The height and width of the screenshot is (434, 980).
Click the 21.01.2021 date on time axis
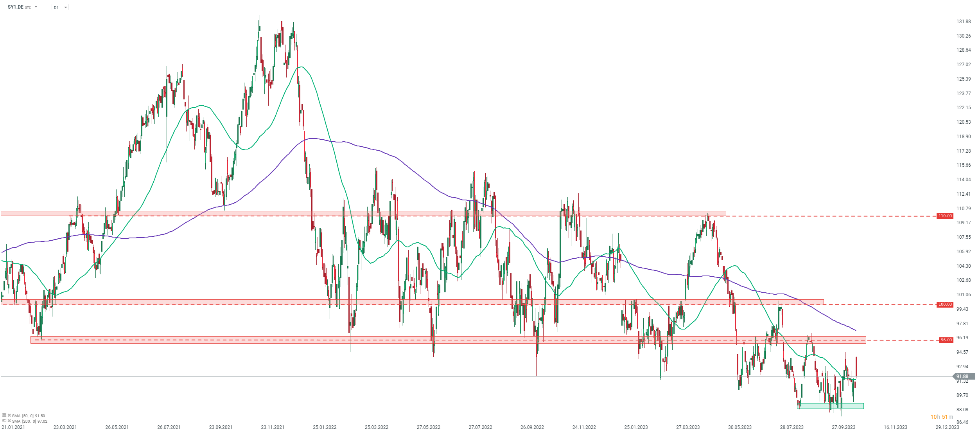tap(14, 427)
